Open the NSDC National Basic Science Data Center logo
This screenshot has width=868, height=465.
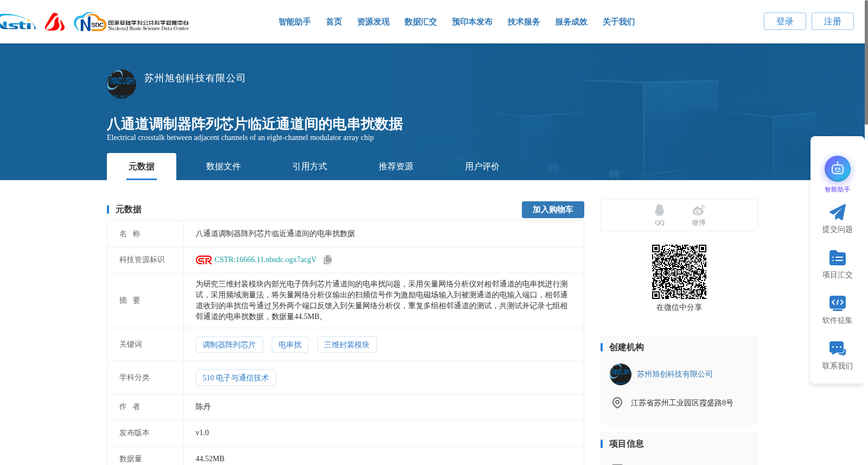click(131, 22)
